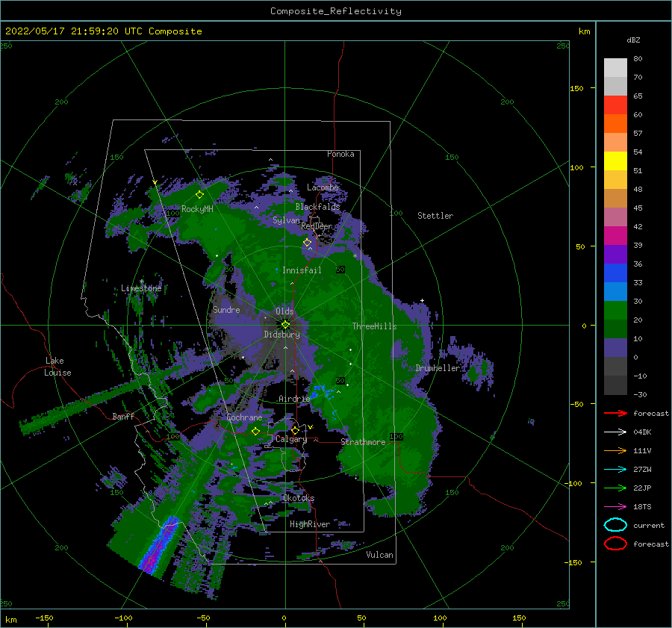Click the green 22JP arrow icon
This screenshot has width=672, height=628.
click(x=615, y=488)
